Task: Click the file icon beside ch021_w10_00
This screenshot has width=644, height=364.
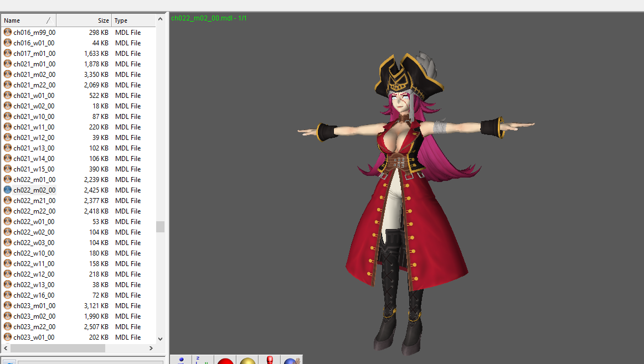Action: tap(7, 116)
